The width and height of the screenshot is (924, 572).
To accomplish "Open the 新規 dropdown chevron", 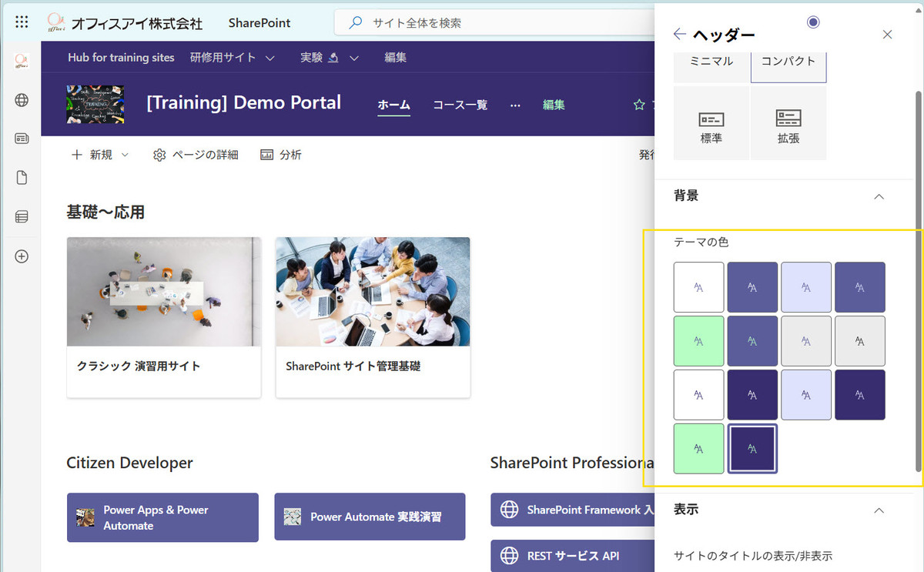I will pos(125,155).
